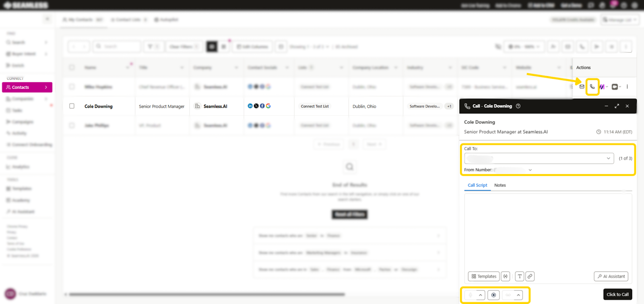The width and height of the screenshot is (644, 304).
Task: Expand the Contacts sidebar item chevron
Action: coord(46,87)
